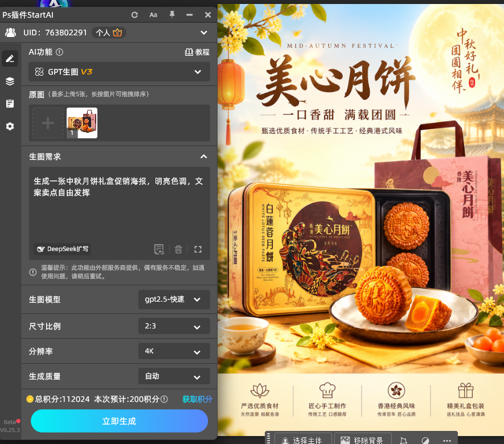
Task: Click 移除背景 in the contextual bar
Action: 363,440
